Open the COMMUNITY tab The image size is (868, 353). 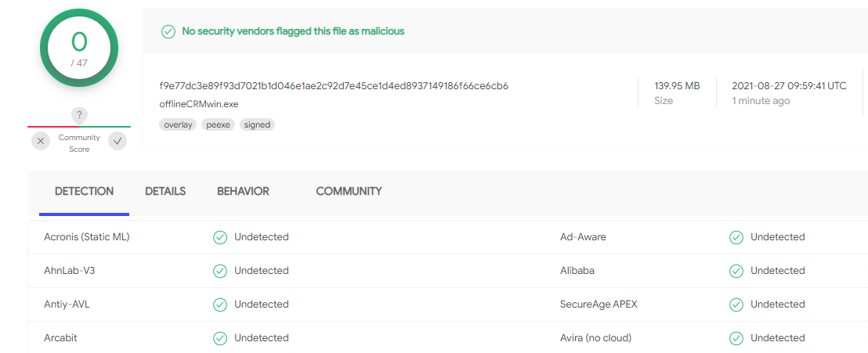[349, 192]
